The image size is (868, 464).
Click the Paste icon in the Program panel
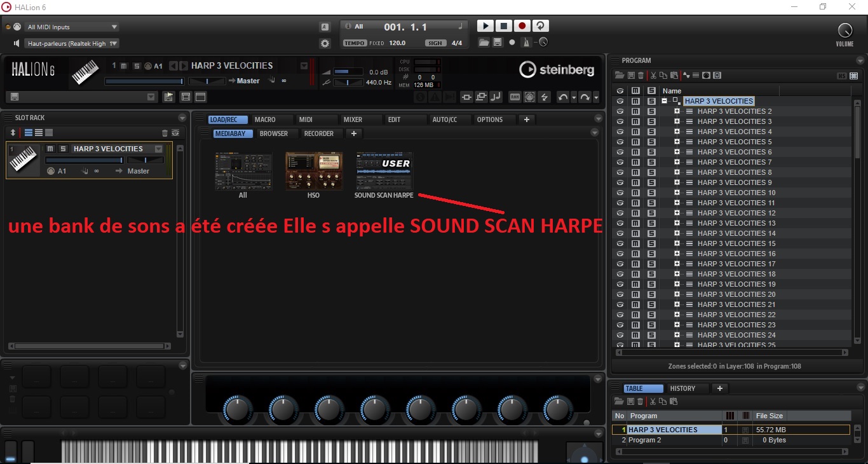(x=673, y=75)
